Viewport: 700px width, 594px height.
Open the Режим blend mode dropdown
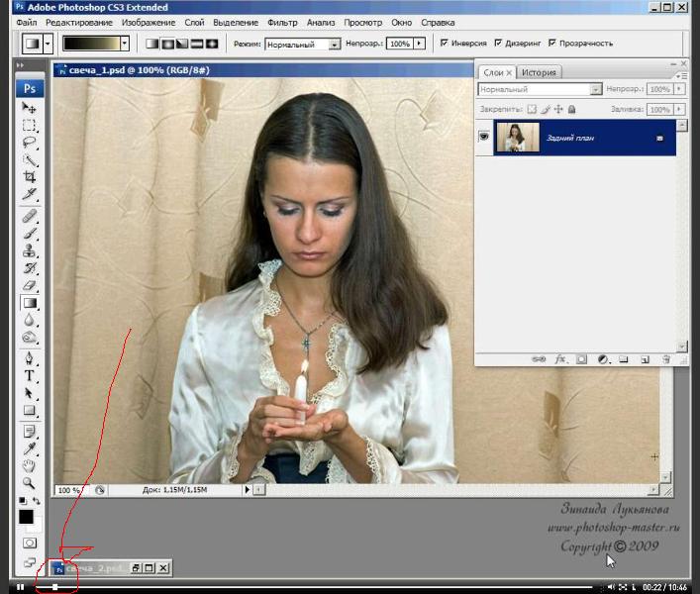click(335, 45)
